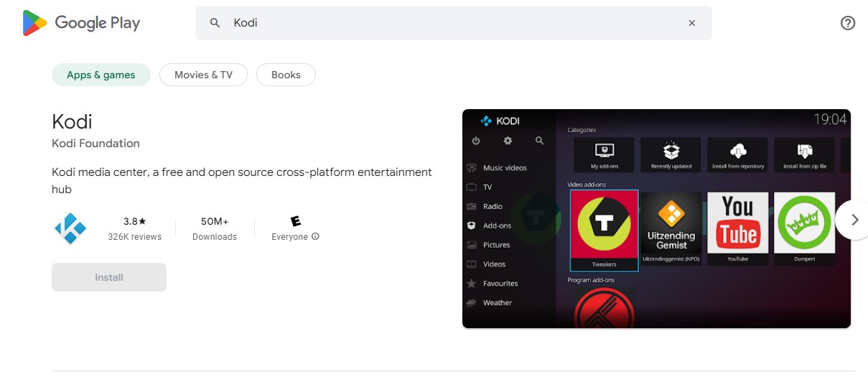Click Pictures in Kodi sidebar
This screenshot has height=377, width=868.
pyautogui.click(x=488, y=245)
